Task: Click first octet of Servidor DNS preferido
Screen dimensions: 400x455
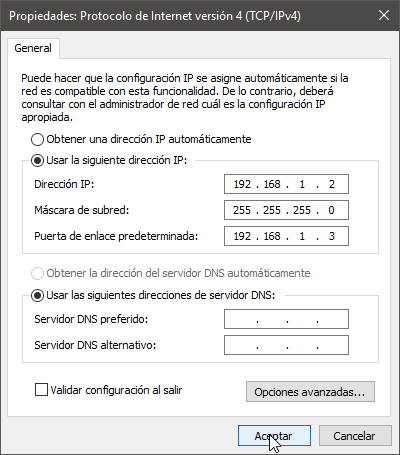Action: [x=242, y=319]
